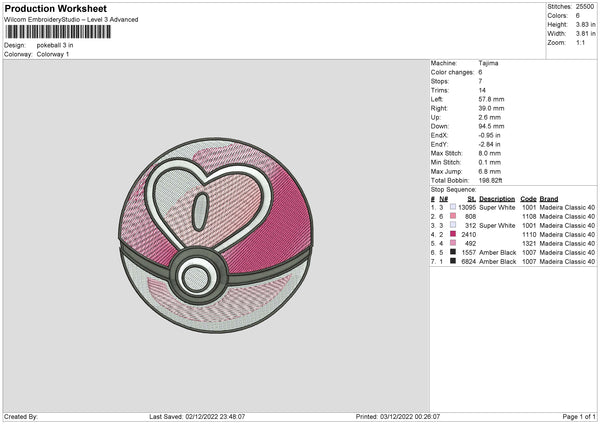Image resolution: width=600 pixels, height=424 pixels.
Task: Click stitch count '13095' in stop row 1
Action: (x=467, y=207)
